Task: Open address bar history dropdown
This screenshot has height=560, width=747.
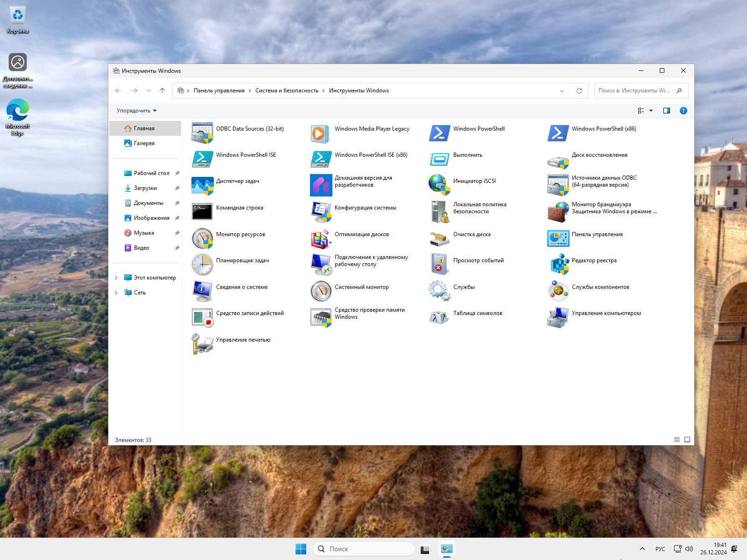Action: pyautogui.click(x=562, y=91)
